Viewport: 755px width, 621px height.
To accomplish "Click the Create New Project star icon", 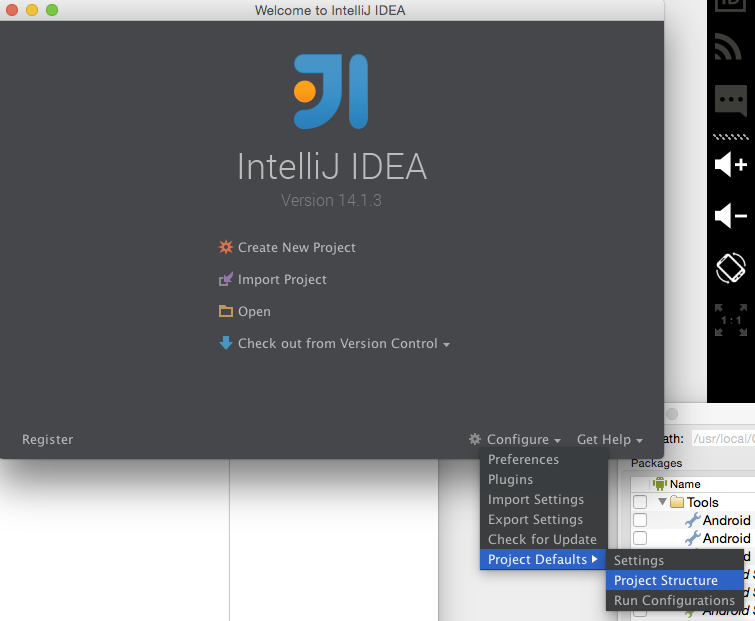I will coord(225,247).
